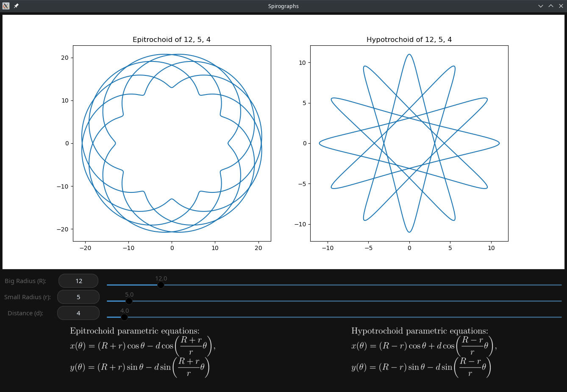
Task: Click the Big Radius (R) input field
Action: point(78,281)
